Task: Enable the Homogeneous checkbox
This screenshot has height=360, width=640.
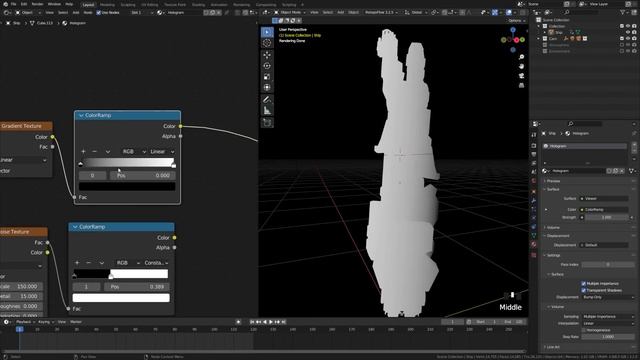Action: (584, 330)
